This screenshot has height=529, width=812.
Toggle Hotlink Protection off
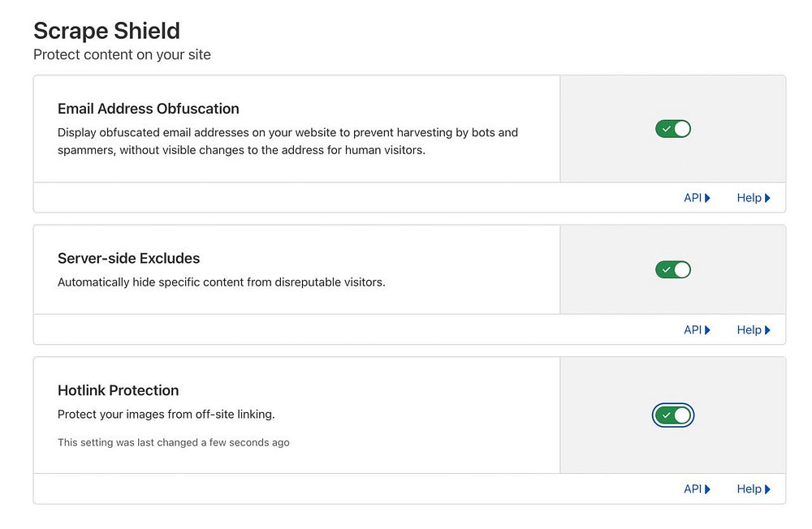click(673, 415)
